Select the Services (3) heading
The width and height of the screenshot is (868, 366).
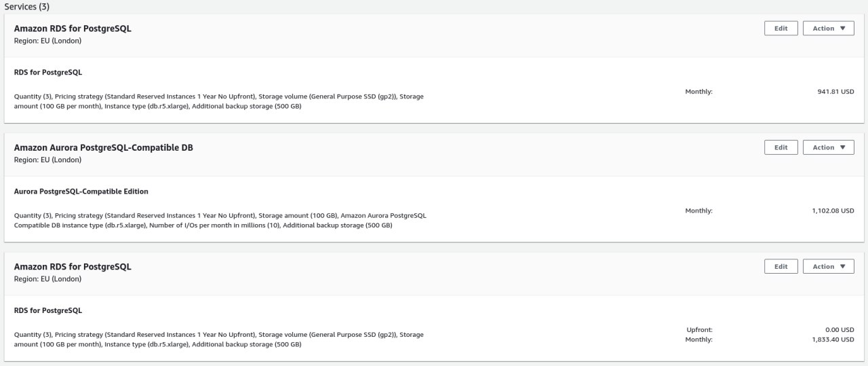coord(27,6)
